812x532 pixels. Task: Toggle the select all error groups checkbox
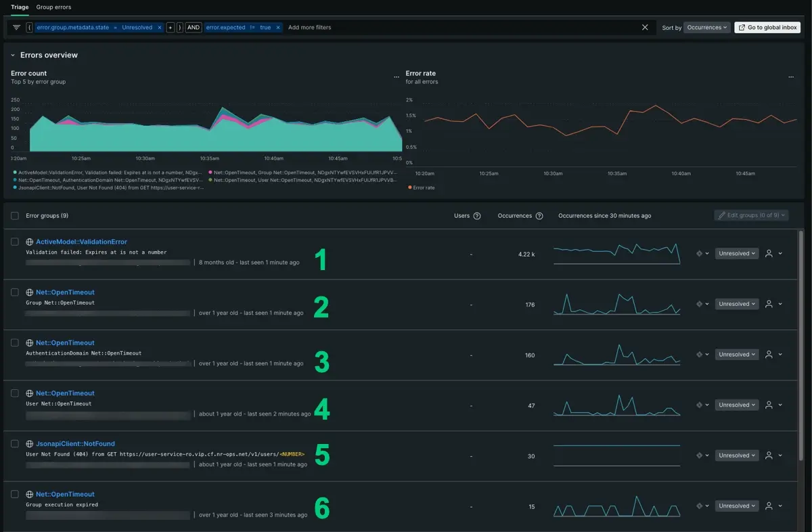[15, 216]
